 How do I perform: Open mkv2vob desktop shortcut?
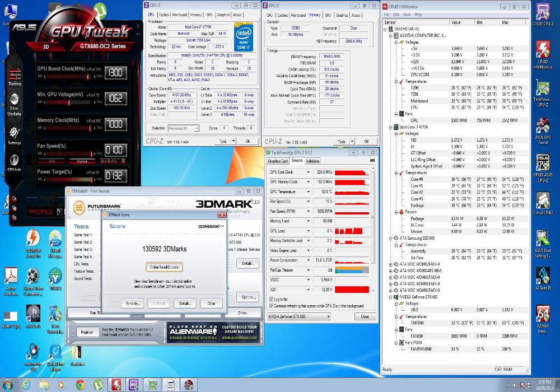pyautogui.click(x=33, y=316)
